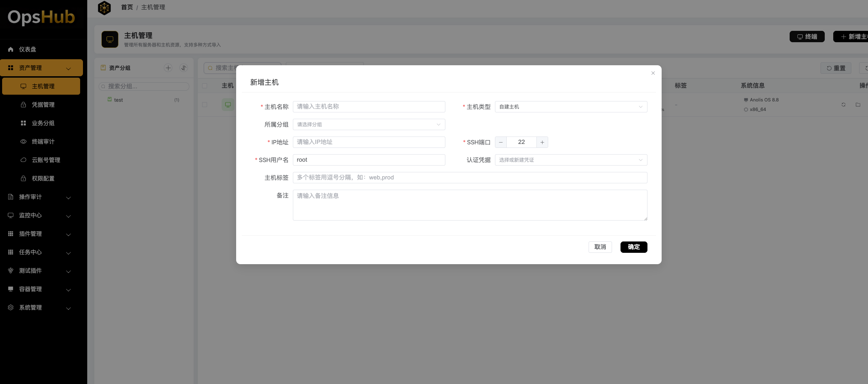Increase SSH port with plus stepper

coord(542,142)
